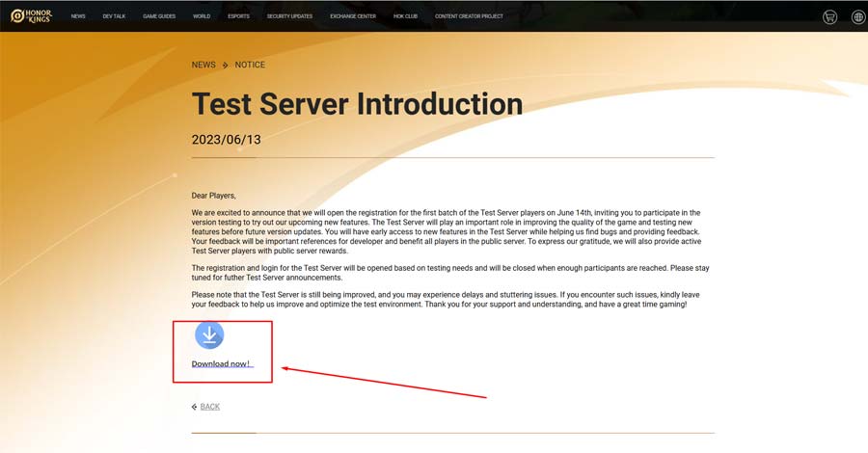Click NEWS in the breadcrumb

203,66
